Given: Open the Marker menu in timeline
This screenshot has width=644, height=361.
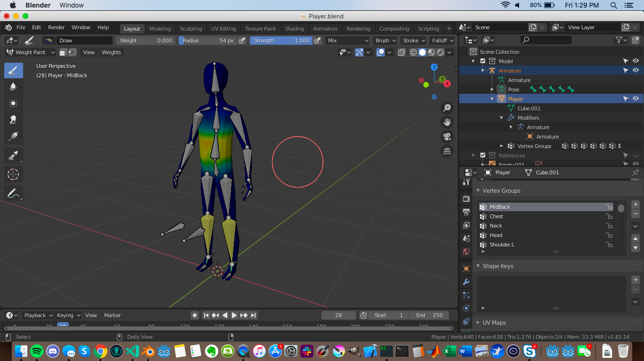Looking at the screenshot, I should 113,315.
